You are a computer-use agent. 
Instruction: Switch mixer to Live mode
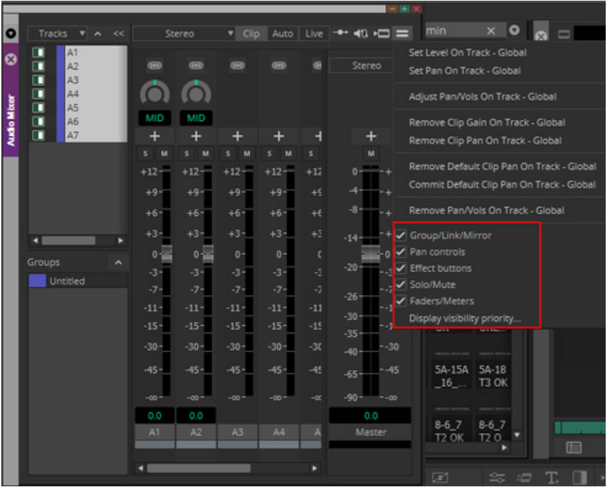(314, 34)
